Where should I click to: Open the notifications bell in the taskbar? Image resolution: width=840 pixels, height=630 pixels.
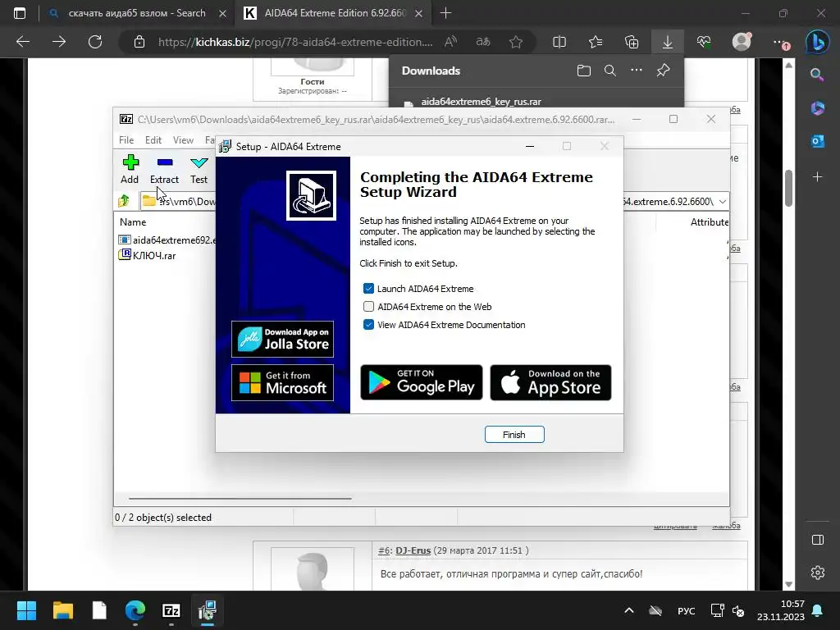[x=818, y=610]
